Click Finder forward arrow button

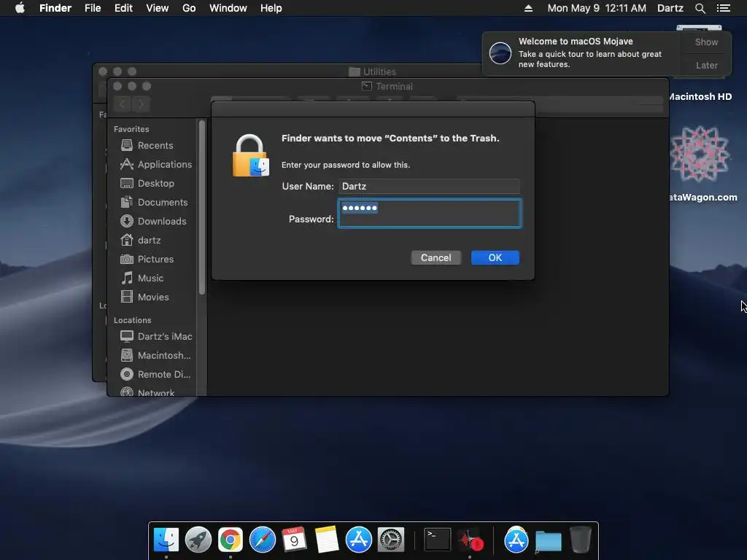[141, 104]
